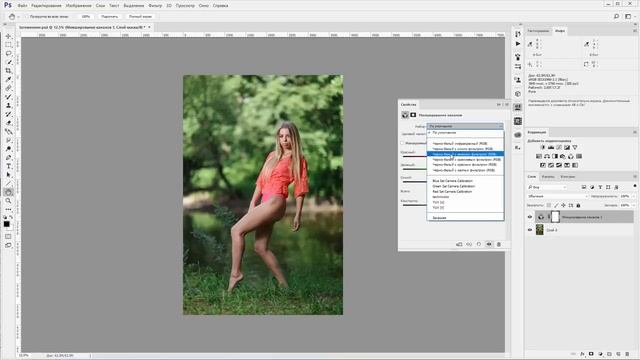Enable the Monochrome checkbox in Properties

(x=402, y=143)
